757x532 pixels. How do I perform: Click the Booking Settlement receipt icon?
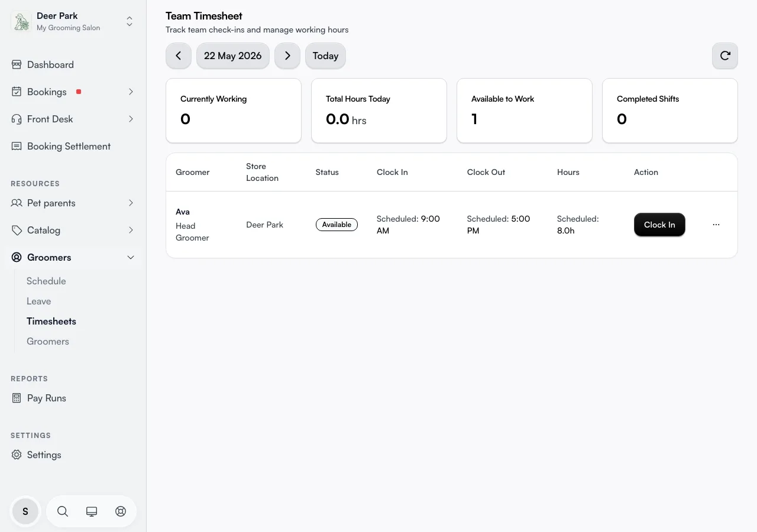tap(17, 146)
